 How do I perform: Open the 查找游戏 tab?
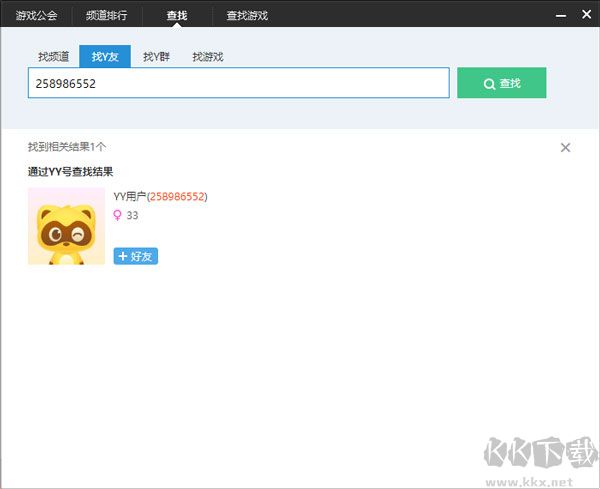(247, 15)
